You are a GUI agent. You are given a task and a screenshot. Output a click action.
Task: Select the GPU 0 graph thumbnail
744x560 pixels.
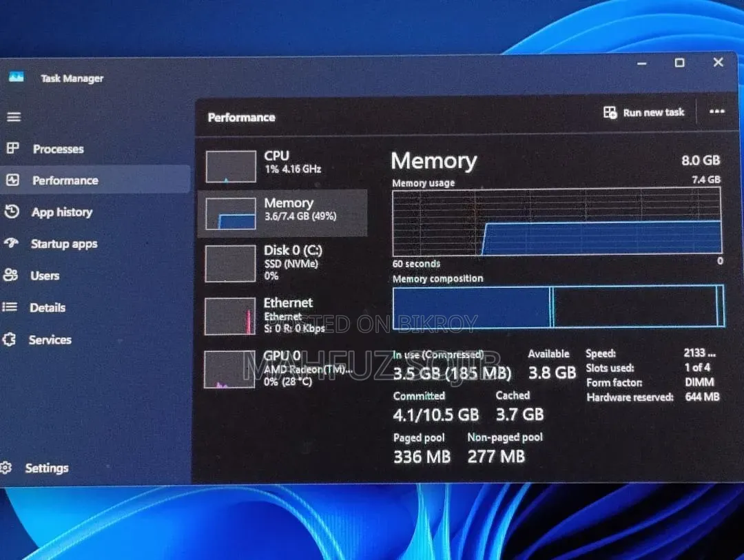[x=229, y=370]
